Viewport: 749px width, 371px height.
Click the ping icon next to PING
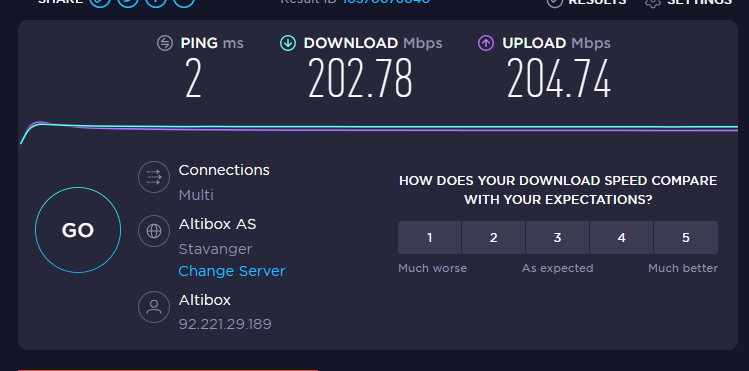pos(165,43)
